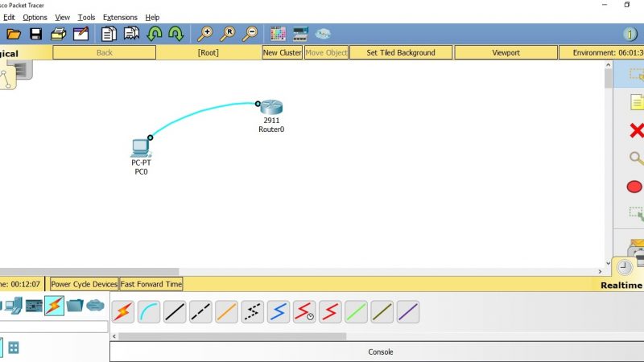
Task: Click the Back button
Action: point(105,52)
